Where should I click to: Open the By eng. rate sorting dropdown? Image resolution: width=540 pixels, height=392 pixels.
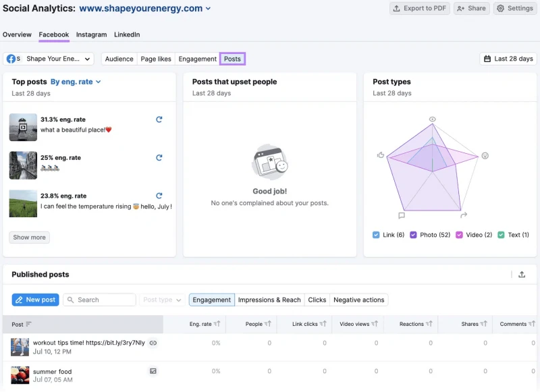point(76,82)
